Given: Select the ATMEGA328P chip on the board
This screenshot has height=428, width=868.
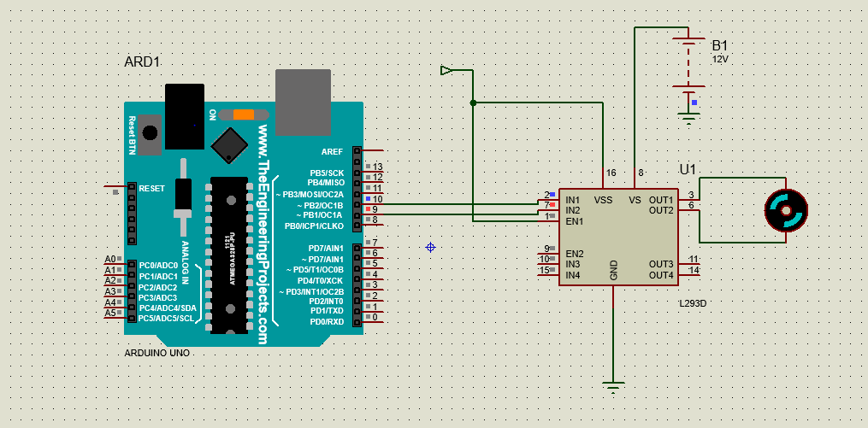Looking at the screenshot, I should click(228, 255).
